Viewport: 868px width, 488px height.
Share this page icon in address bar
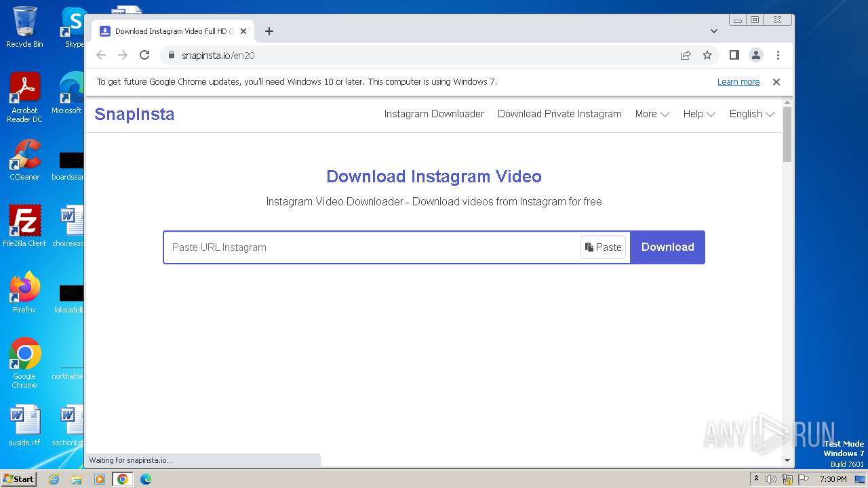686,56
